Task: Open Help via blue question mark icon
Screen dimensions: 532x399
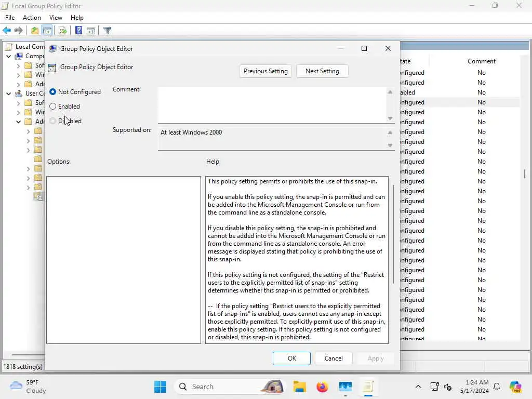Action: [x=79, y=31]
